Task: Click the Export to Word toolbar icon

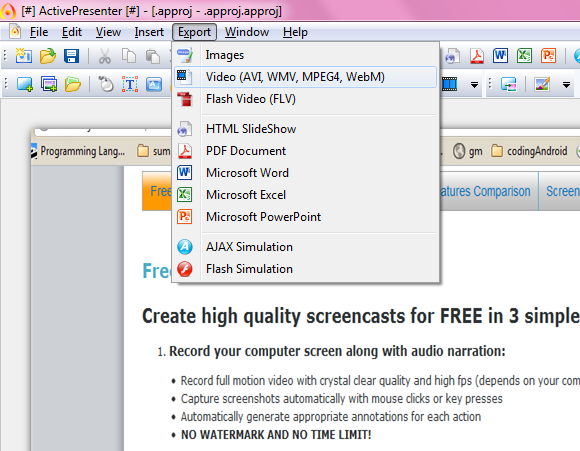Action: tap(500, 56)
